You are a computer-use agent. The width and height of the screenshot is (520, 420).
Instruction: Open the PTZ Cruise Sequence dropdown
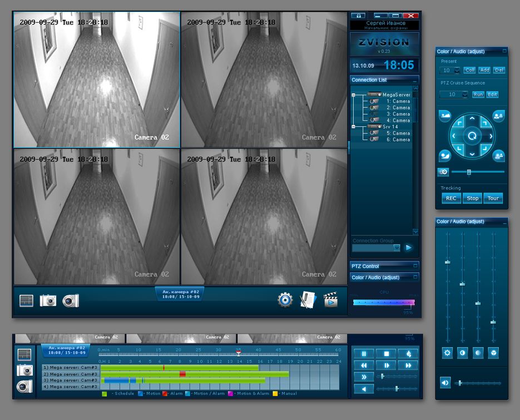click(x=465, y=95)
